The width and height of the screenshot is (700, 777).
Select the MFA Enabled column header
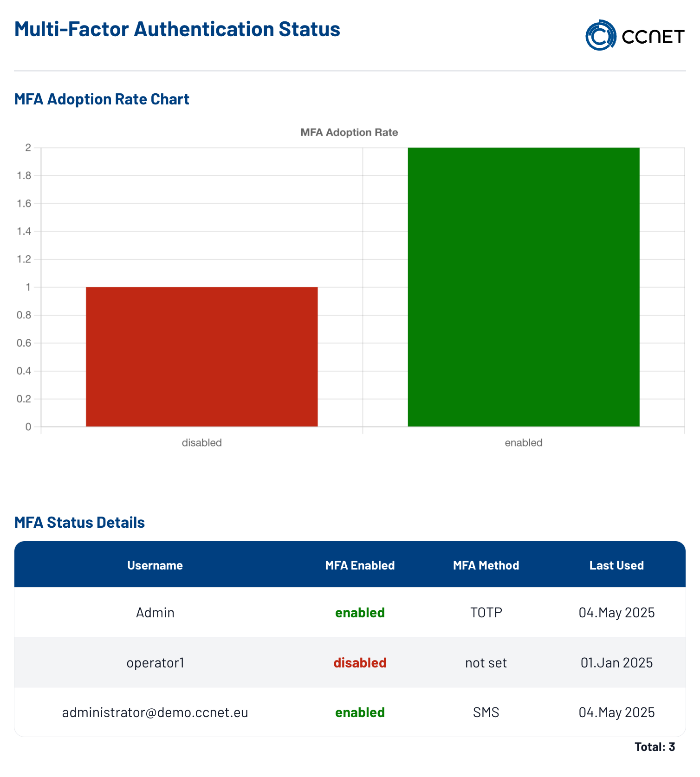360,565
